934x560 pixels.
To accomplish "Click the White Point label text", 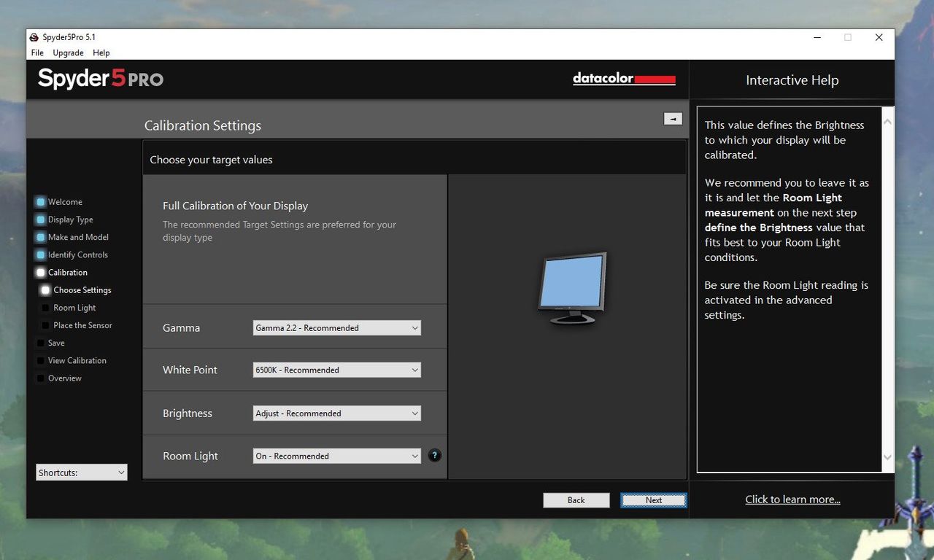I will pos(190,370).
